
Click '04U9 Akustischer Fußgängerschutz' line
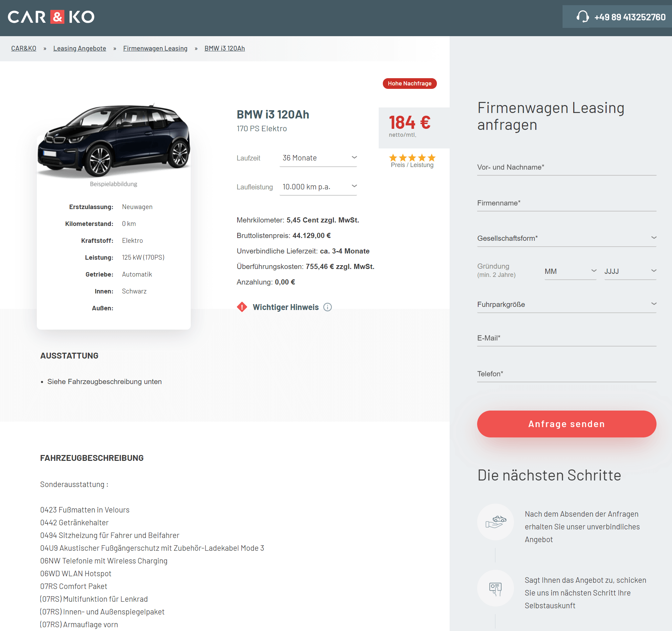coord(152,548)
